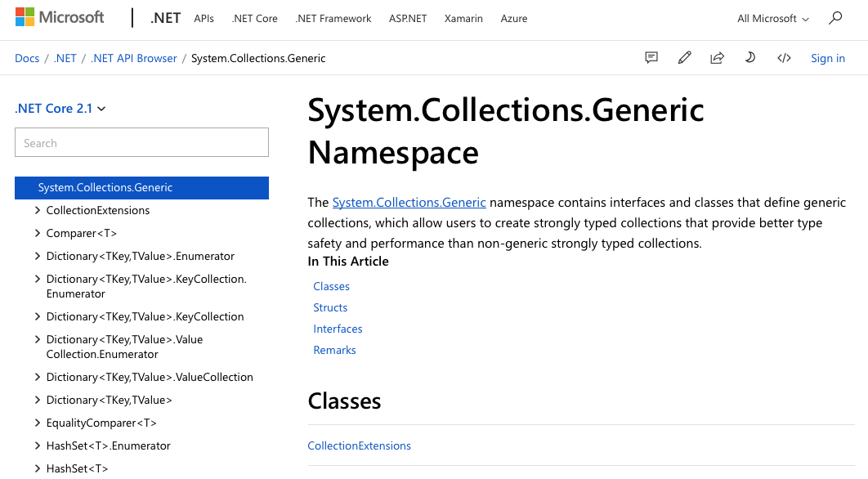Click the Sign in link

click(x=828, y=58)
